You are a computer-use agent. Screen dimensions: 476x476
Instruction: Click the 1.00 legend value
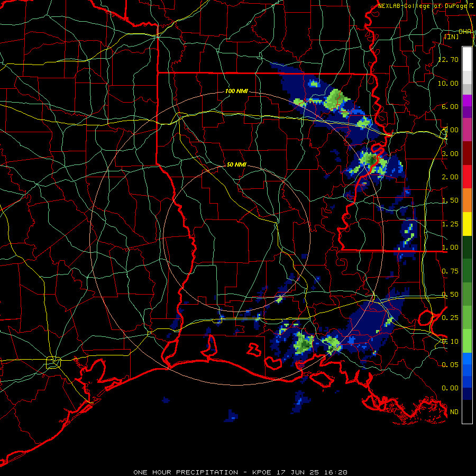click(450, 248)
